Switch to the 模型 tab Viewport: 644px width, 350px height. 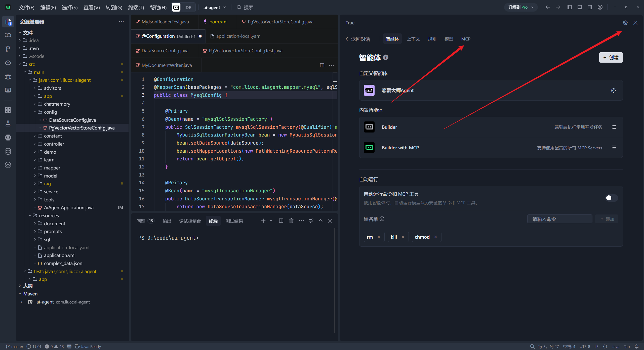449,39
